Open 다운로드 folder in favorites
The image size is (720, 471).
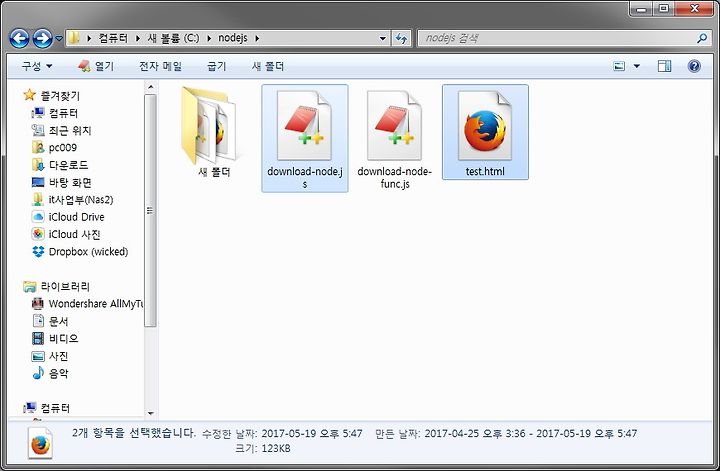pos(68,165)
